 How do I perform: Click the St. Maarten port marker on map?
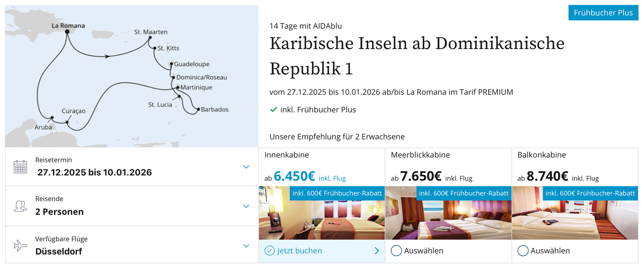[x=150, y=38]
